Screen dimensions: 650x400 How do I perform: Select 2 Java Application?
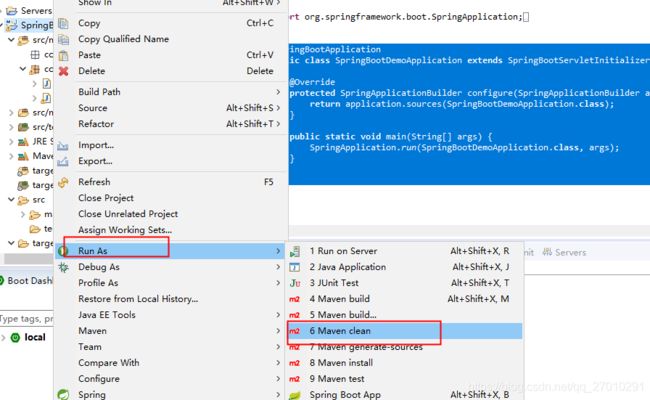click(x=405, y=267)
